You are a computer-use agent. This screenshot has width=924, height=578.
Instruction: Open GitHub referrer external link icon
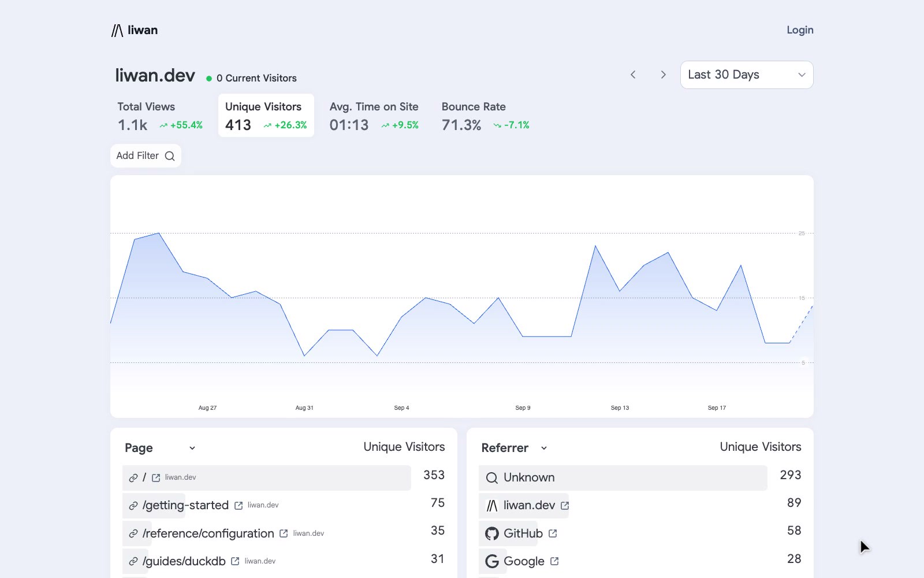pos(553,533)
